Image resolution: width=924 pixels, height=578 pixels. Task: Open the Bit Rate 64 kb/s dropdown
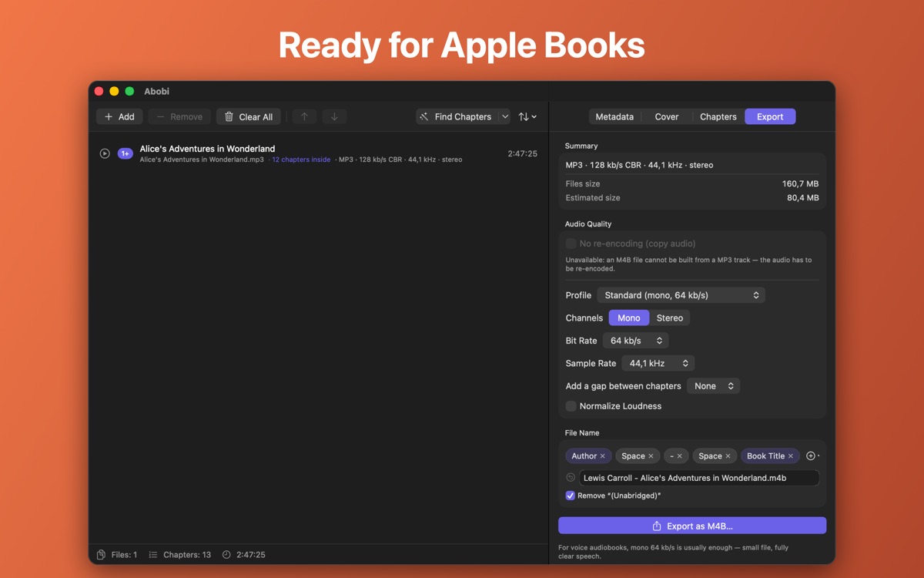(x=636, y=341)
